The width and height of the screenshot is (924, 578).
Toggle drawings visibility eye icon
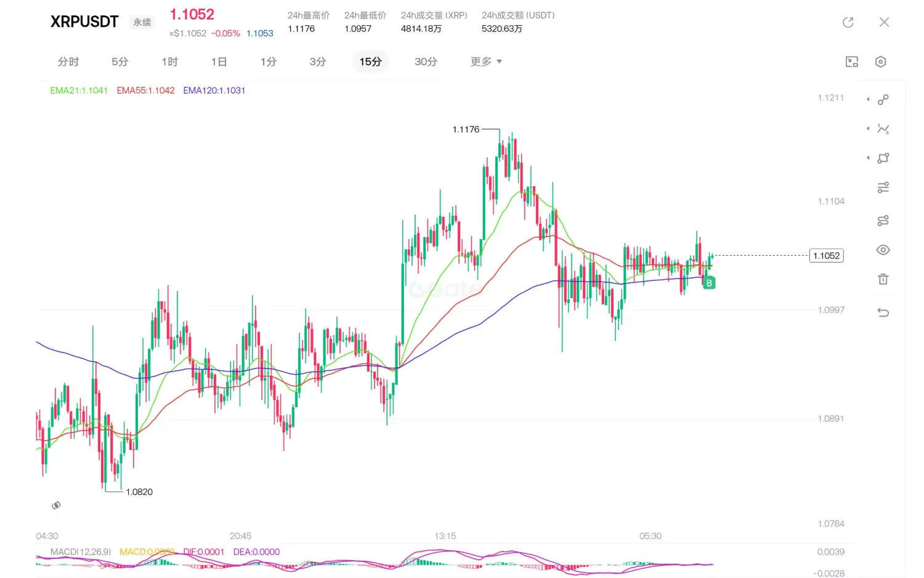click(883, 250)
